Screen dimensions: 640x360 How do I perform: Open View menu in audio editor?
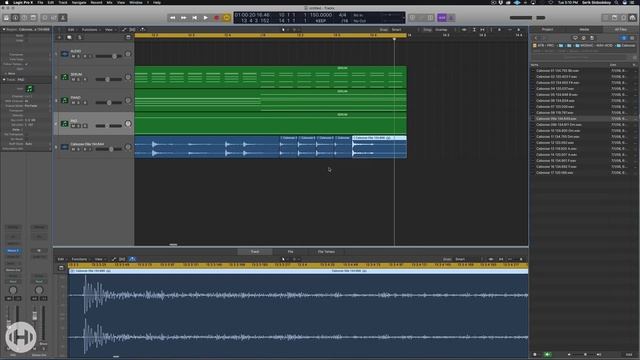coord(99,259)
